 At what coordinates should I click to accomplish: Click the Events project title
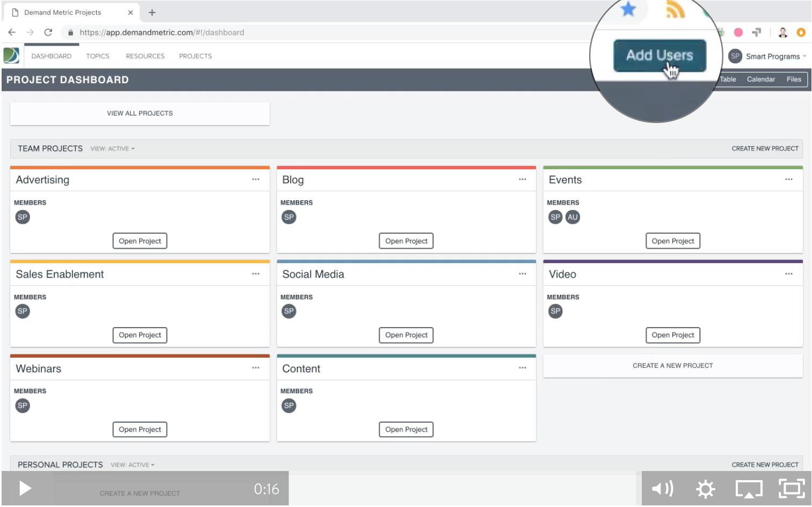(x=565, y=180)
